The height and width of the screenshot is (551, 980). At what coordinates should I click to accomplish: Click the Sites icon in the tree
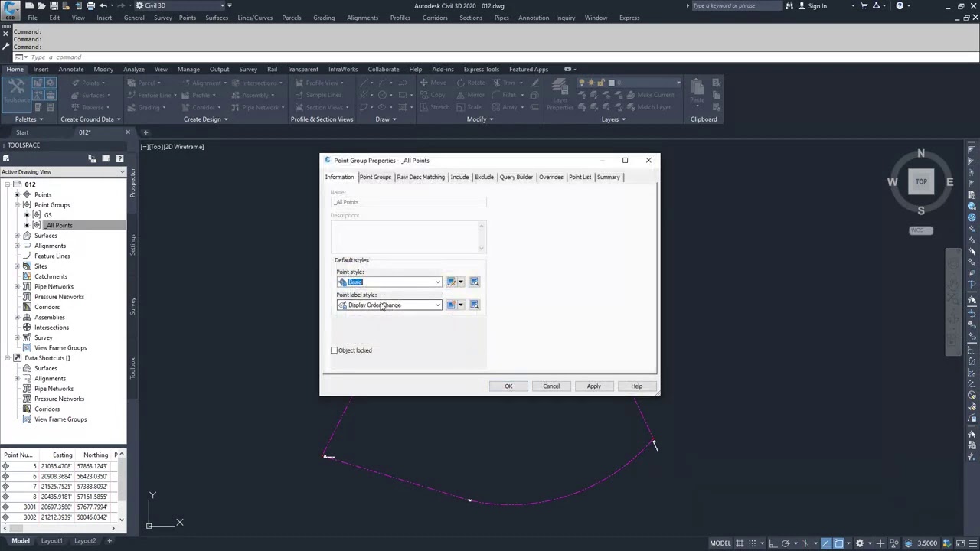[27, 266]
